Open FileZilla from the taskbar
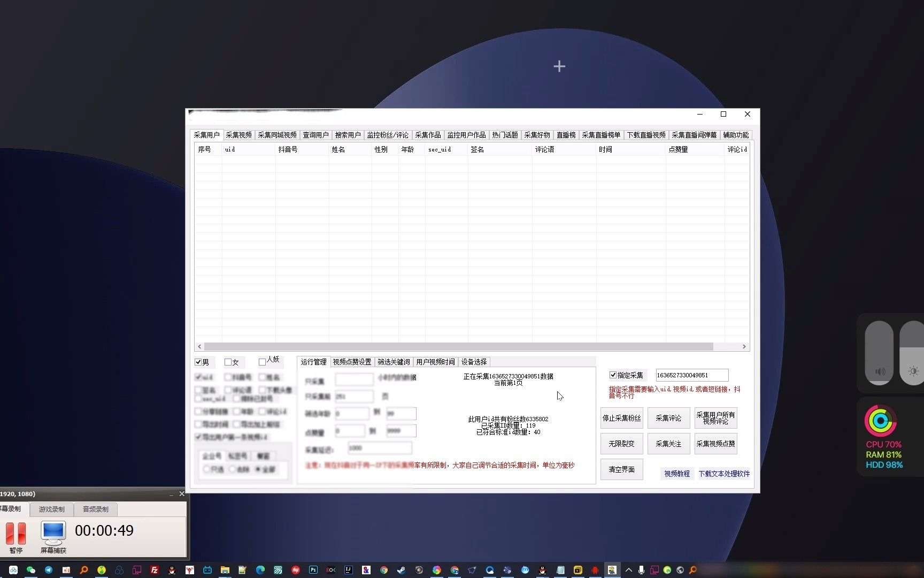 pos(154,570)
